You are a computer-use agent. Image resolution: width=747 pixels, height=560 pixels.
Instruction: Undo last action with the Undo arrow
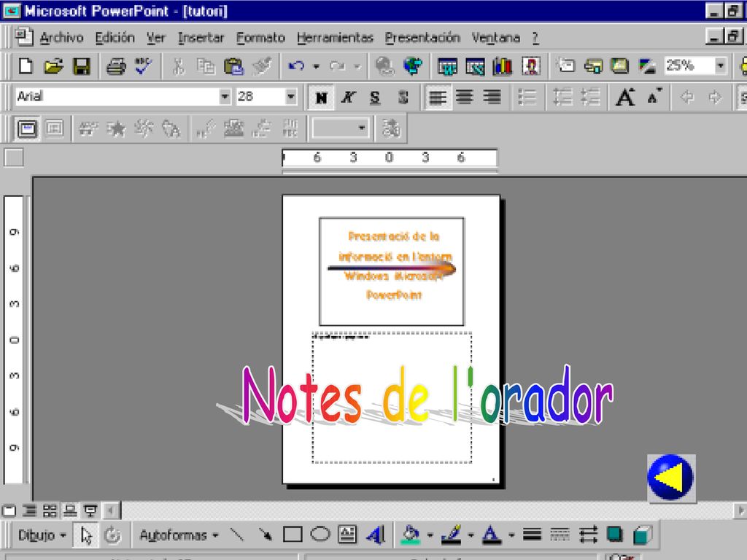[x=296, y=66]
